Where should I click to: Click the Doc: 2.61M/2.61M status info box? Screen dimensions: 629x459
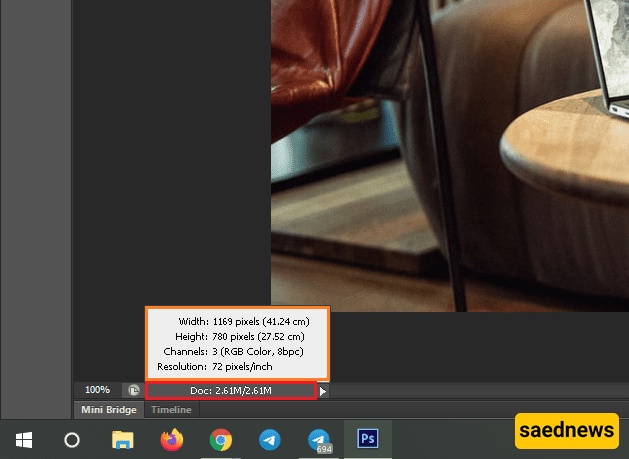(231, 390)
